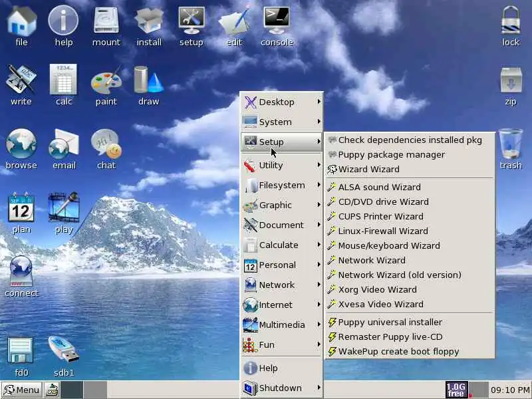Start Mouse/keyboard Wizard
Viewport: 532px width, 399px height.
(x=410, y=245)
